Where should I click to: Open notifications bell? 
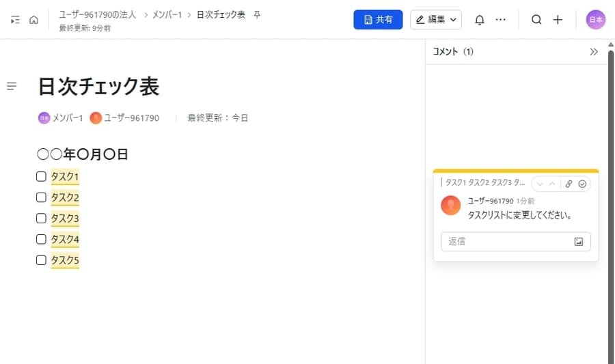coord(479,20)
